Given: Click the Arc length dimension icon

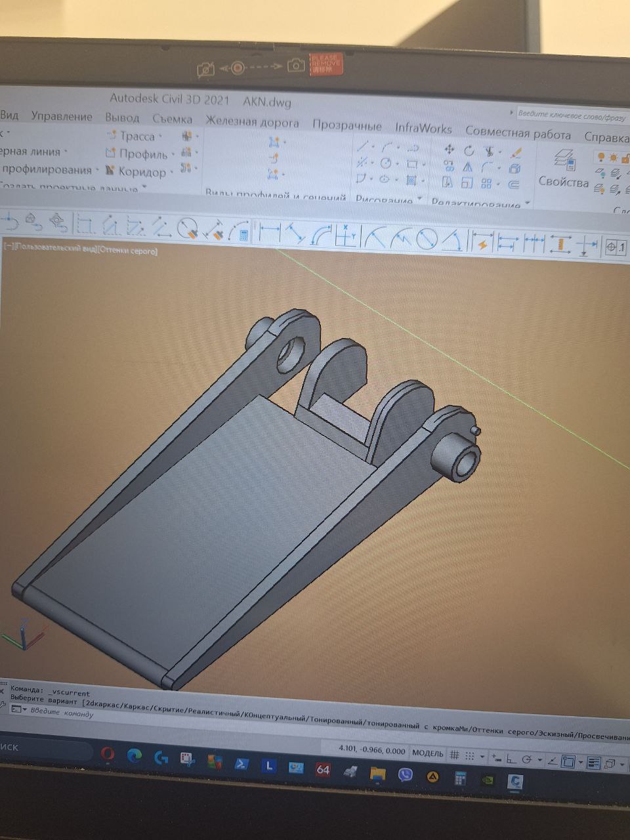Looking at the screenshot, I should pos(322,236).
